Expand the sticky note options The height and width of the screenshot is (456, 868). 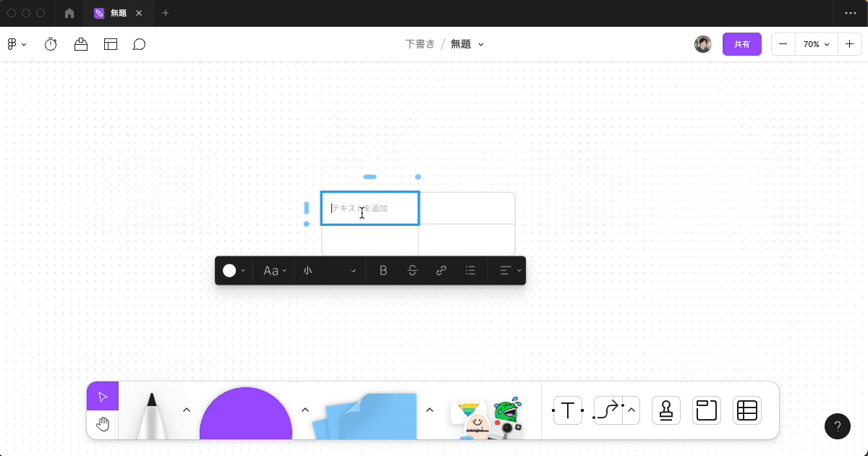click(429, 410)
